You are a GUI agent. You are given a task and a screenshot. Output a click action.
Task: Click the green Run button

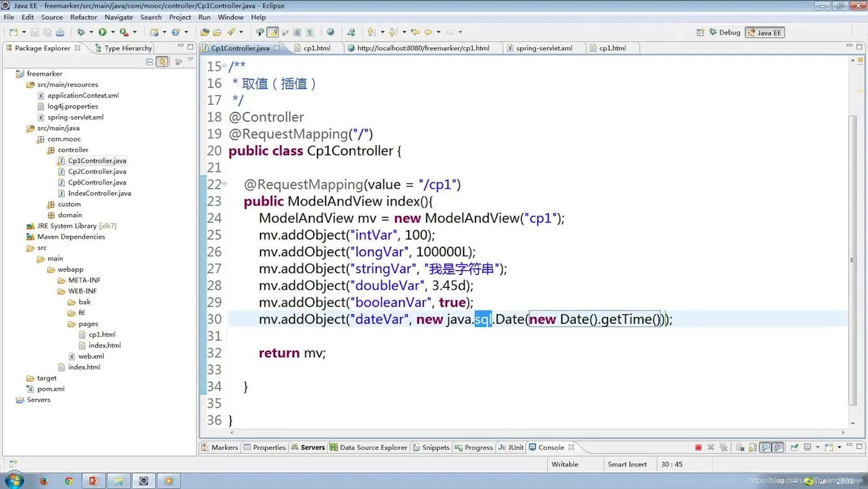click(103, 32)
